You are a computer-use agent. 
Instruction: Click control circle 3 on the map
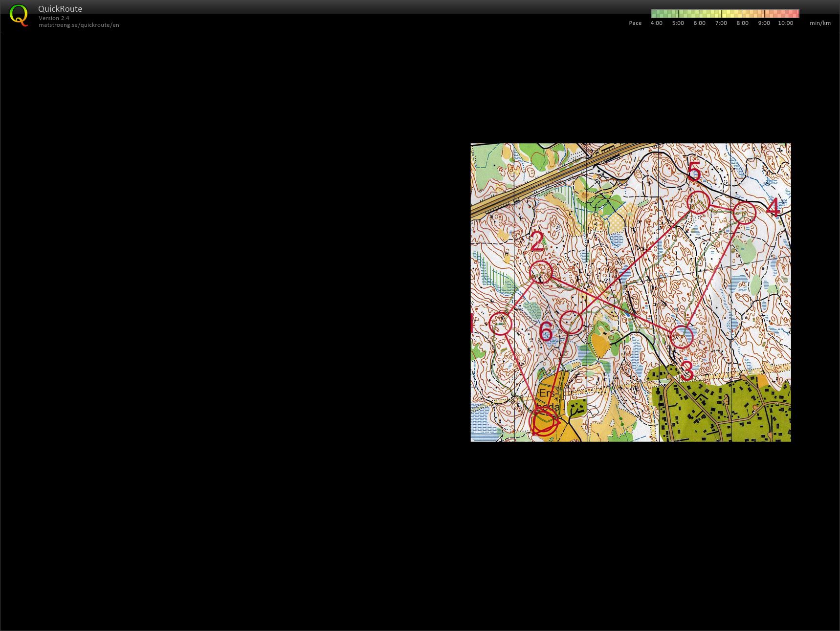coord(681,337)
